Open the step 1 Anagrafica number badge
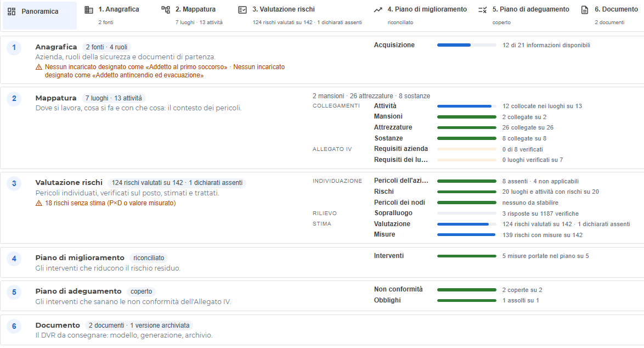 [14, 48]
